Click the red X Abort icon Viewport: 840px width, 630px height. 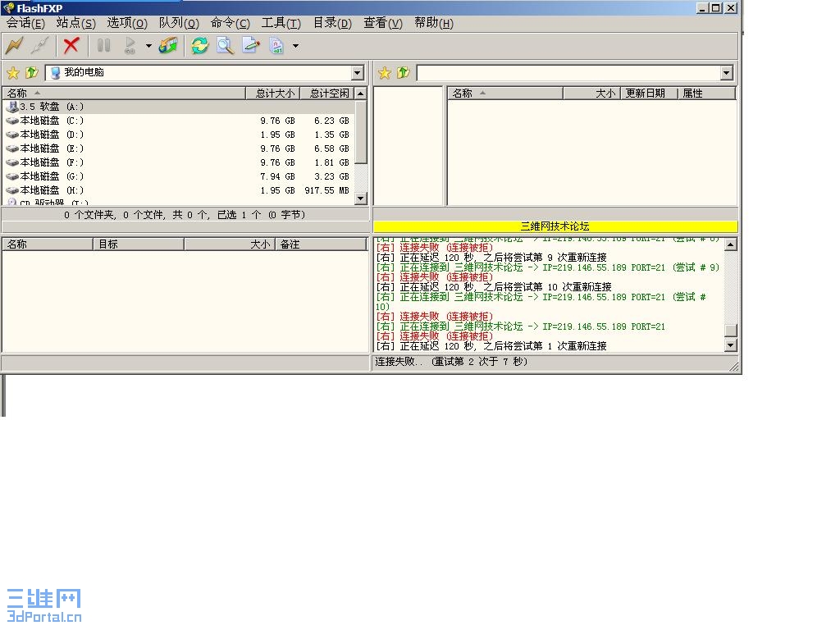(71, 46)
